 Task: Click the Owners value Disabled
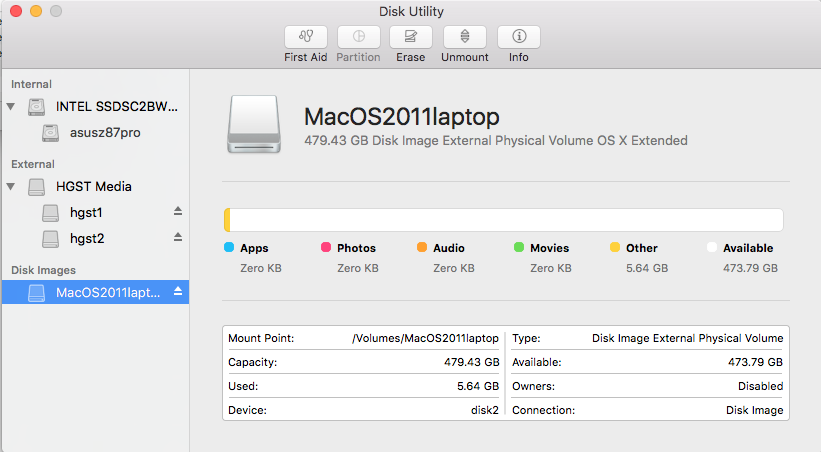(x=760, y=387)
